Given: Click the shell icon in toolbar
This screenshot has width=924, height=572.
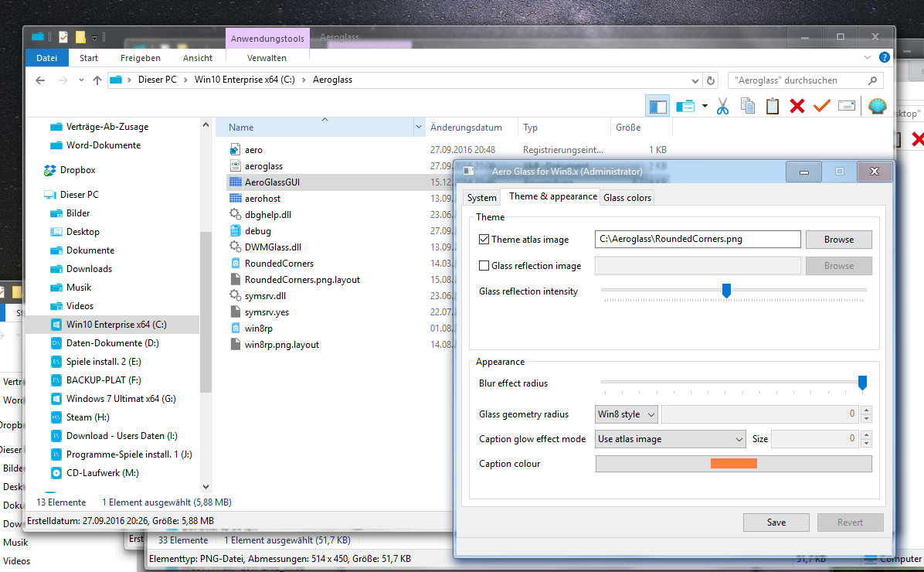Looking at the screenshot, I should (876, 107).
